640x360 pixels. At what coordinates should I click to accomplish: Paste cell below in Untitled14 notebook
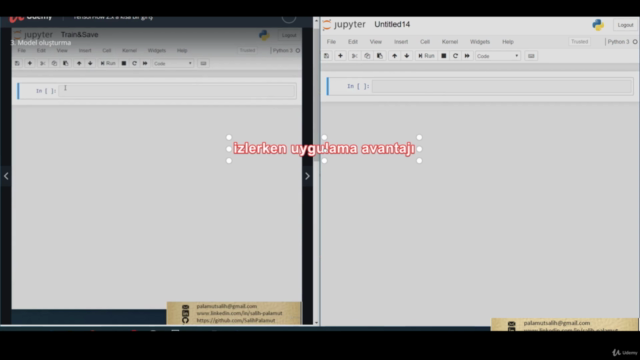[380, 56]
